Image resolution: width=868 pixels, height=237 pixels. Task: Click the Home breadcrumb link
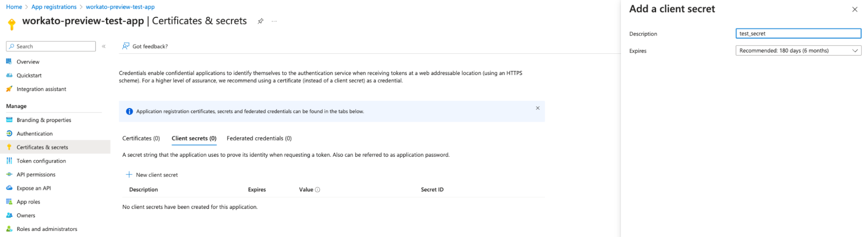(14, 7)
